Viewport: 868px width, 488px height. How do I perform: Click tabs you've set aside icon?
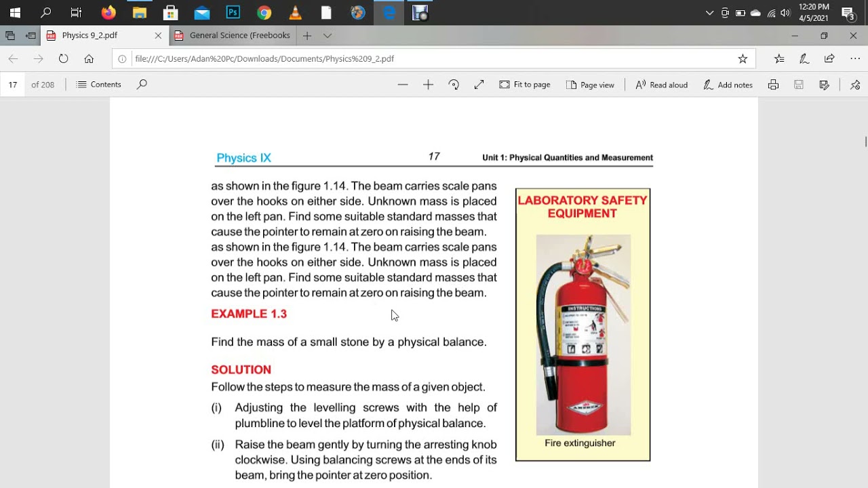point(10,35)
